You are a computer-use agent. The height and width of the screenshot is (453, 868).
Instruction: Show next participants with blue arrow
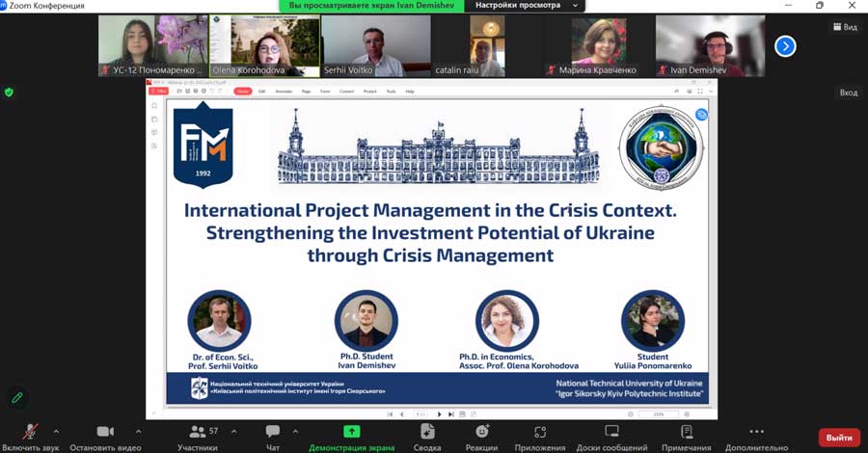pyautogui.click(x=785, y=45)
